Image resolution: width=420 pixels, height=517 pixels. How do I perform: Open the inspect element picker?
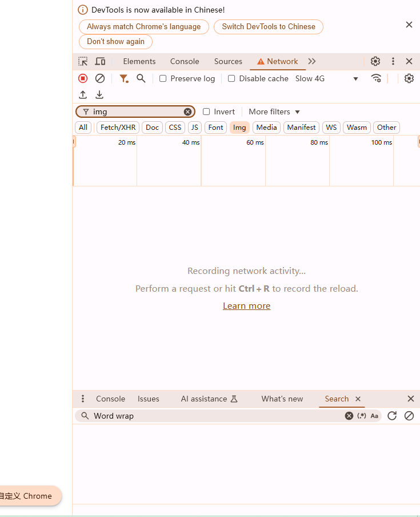[83, 61]
